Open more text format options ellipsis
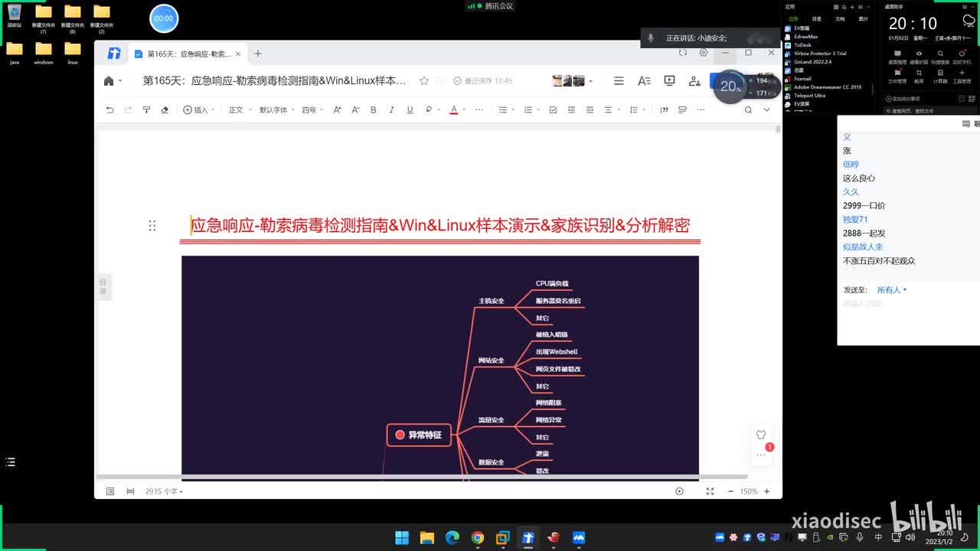Image resolution: width=980 pixels, height=551 pixels. point(479,110)
